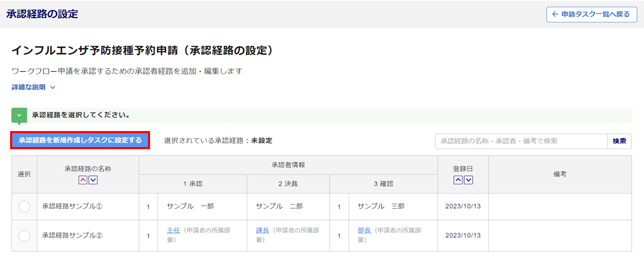Click the green chevron icon in notice banner
This screenshot has width=644, height=260.
click(x=19, y=115)
